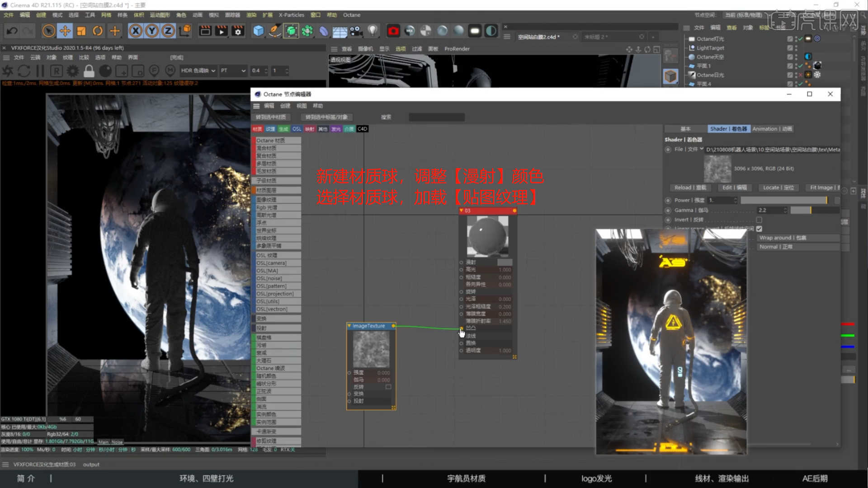Screen dimensions: 868x488
Task: Select the OSL node filter tab
Action: pos(297,129)
